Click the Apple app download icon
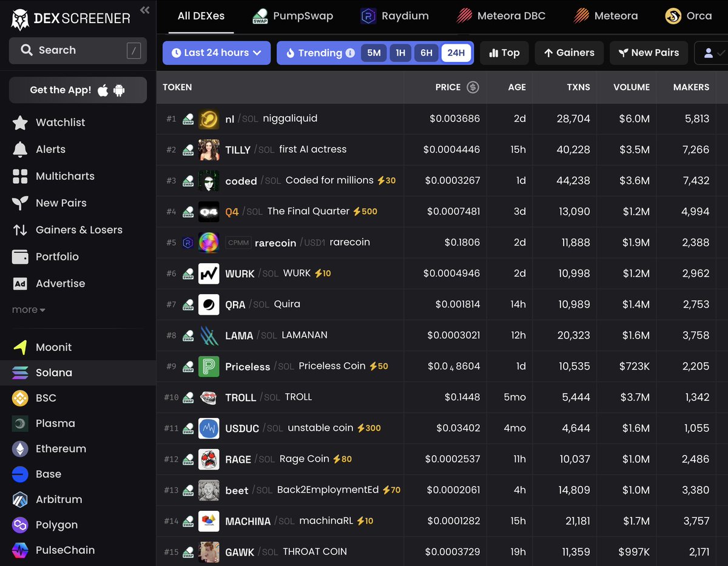Image resolution: width=728 pixels, height=566 pixels. point(103,90)
